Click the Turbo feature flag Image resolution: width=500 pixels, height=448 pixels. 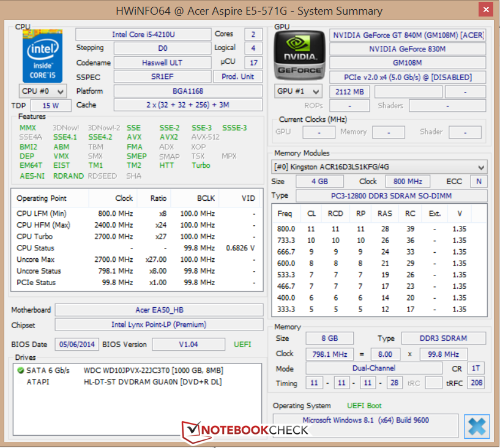coord(201,165)
